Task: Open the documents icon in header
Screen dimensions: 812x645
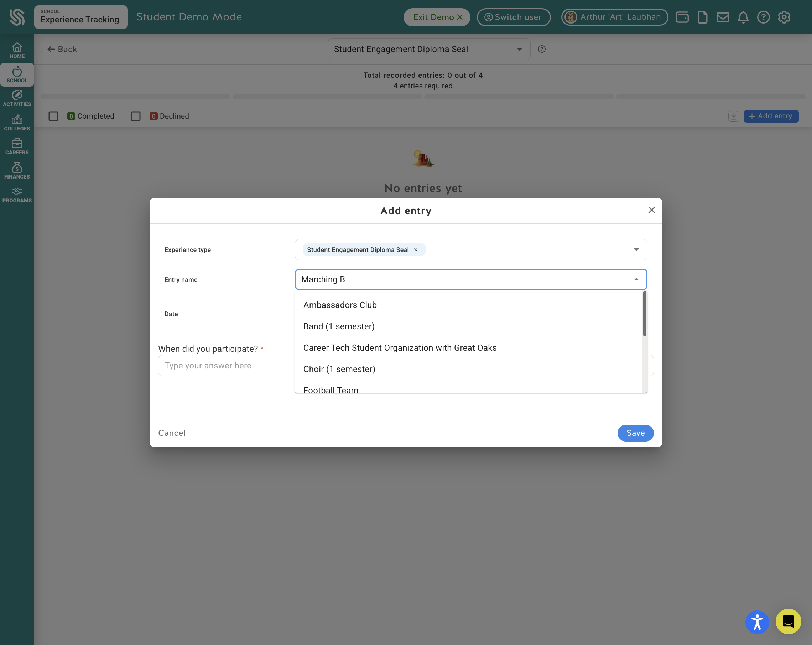Action: (x=702, y=17)
